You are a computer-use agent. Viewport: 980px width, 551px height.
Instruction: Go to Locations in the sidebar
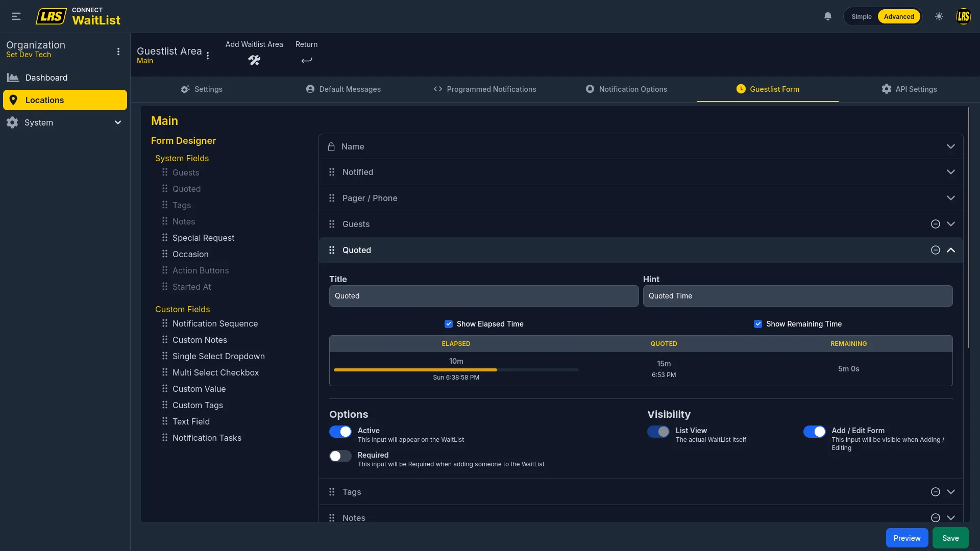click(65, 100)
